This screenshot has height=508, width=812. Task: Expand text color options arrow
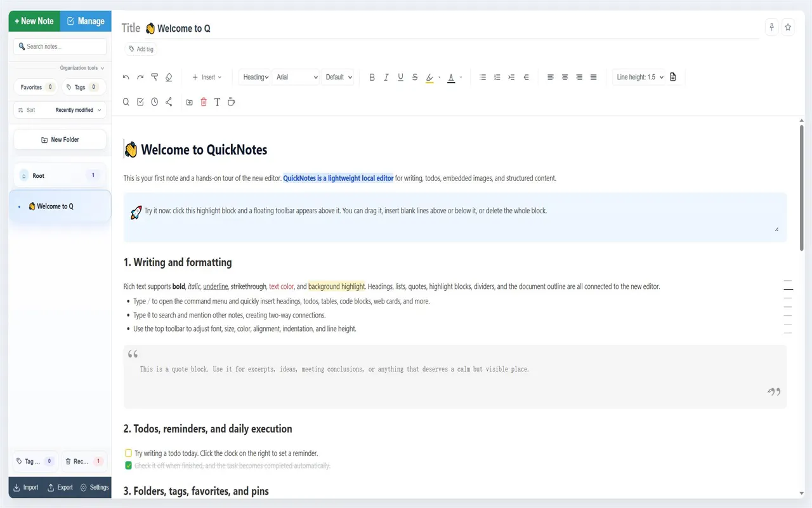click(x=461, y=77)
